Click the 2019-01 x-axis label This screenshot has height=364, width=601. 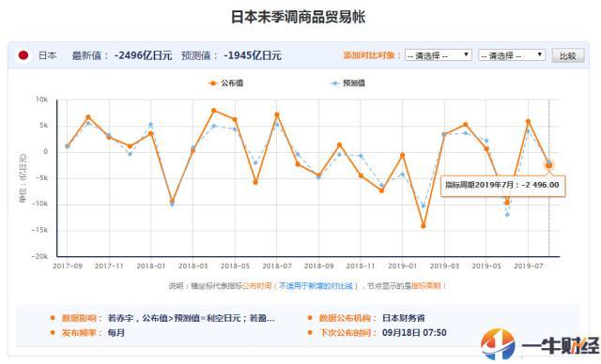403,266
